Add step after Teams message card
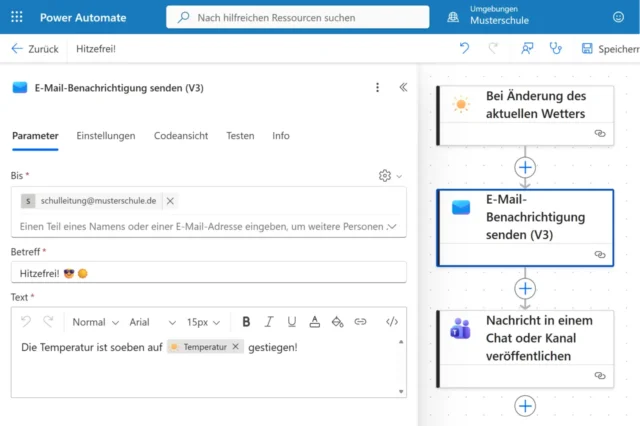The height and width of the screenshot is (426, 640). tap(525, 406)
